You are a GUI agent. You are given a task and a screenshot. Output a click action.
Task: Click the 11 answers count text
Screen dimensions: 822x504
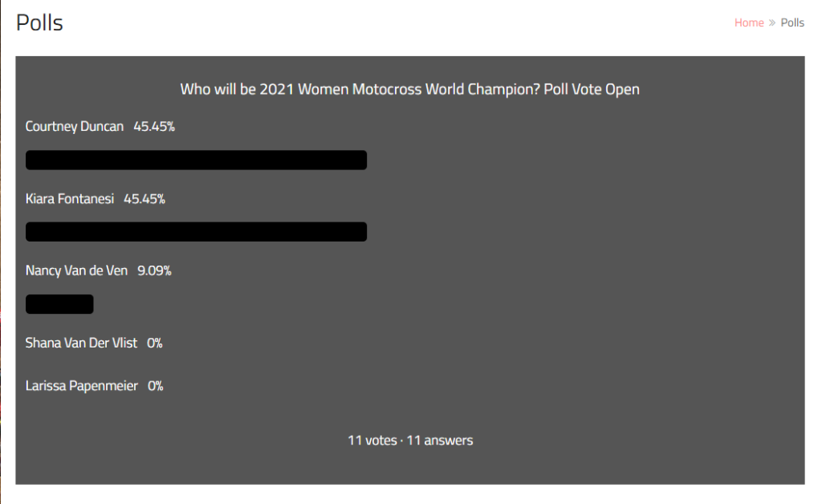(439, 440)
